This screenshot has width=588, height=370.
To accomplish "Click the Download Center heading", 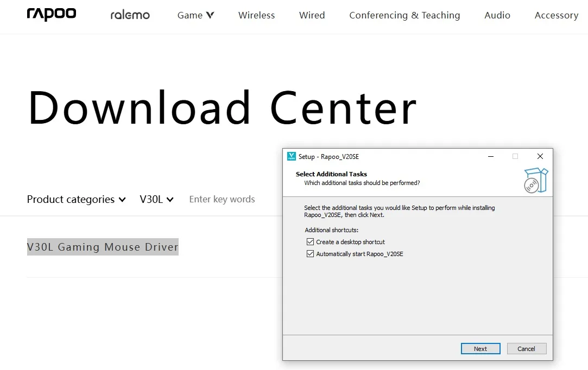I will [x=222, y=107].
